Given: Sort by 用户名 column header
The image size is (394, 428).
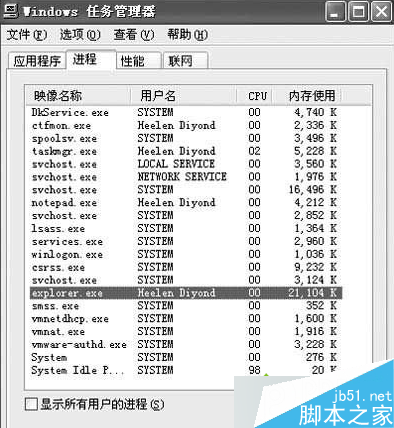Looking at the screenshot, I should [183, 96].
